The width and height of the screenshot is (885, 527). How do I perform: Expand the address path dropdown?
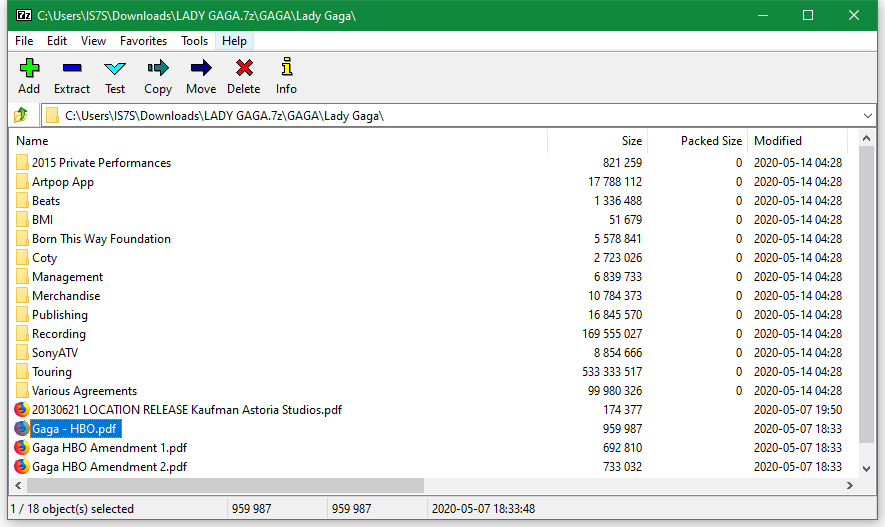pyautogui.click(x=866, y=116)
